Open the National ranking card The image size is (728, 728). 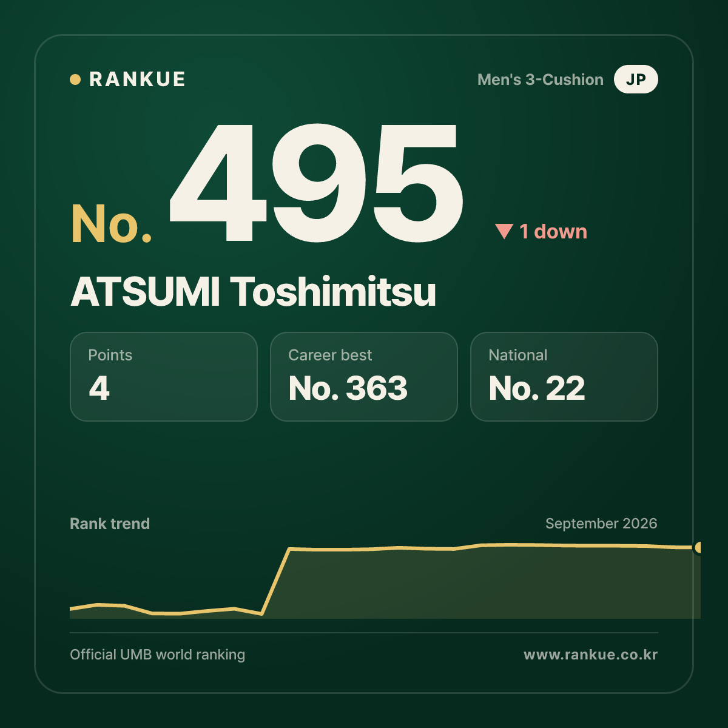click(x=564, y=377)
